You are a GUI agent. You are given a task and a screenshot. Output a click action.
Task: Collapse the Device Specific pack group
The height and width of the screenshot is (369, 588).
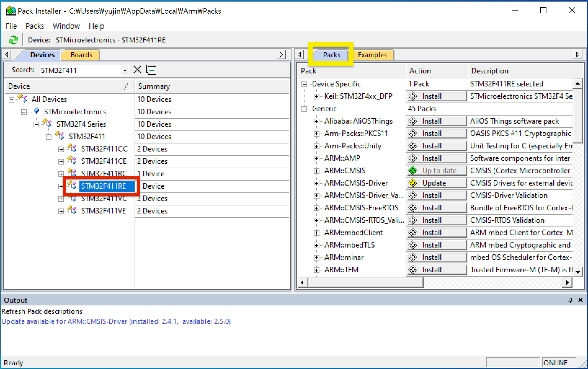click(304, 84)
